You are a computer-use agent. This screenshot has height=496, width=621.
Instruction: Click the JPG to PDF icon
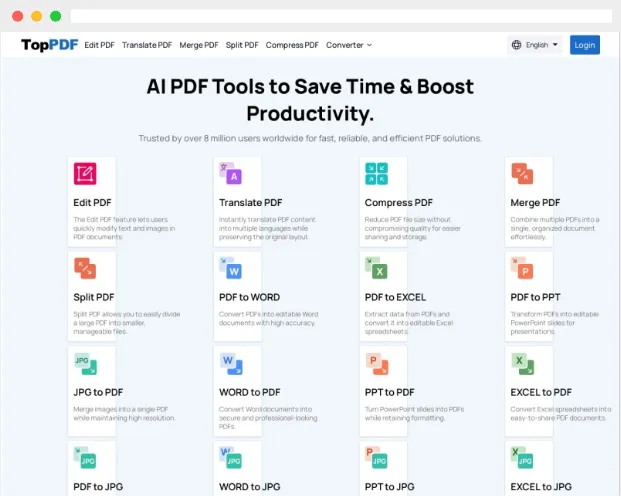click(x=86, y=364)
